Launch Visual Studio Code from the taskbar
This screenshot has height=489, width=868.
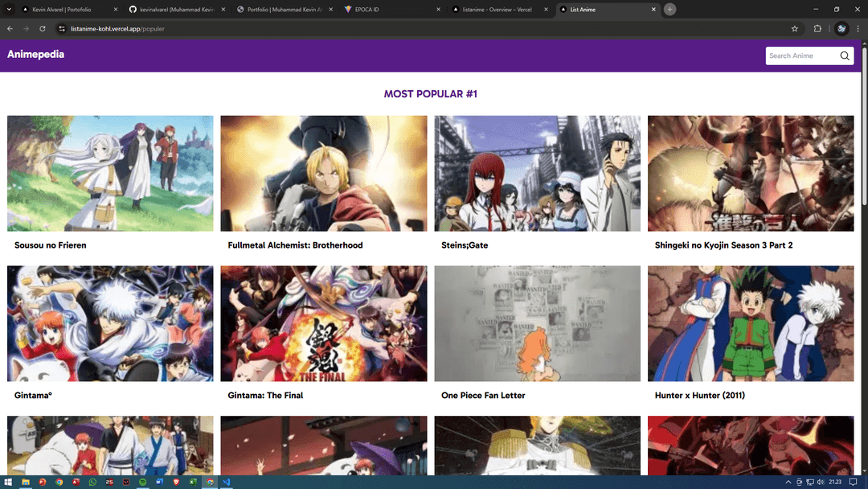pos(227,482)
